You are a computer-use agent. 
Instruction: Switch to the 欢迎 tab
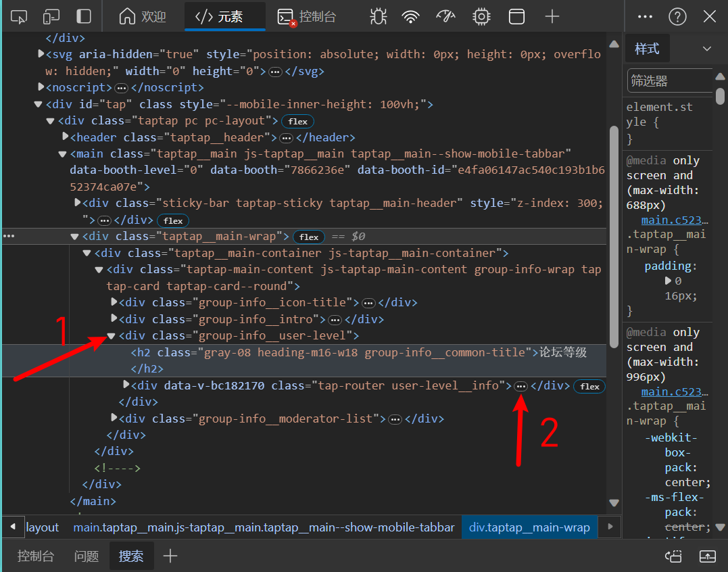[x=143, y=17]
